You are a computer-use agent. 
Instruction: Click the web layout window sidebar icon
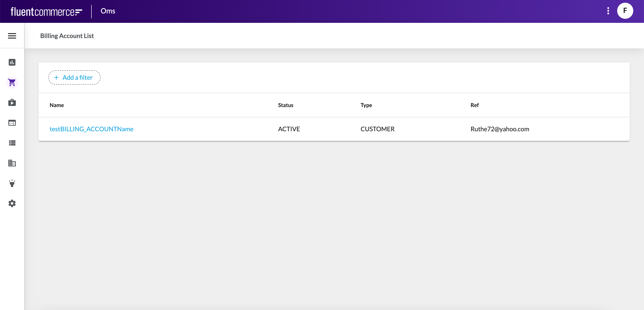[x=12, y=123]
